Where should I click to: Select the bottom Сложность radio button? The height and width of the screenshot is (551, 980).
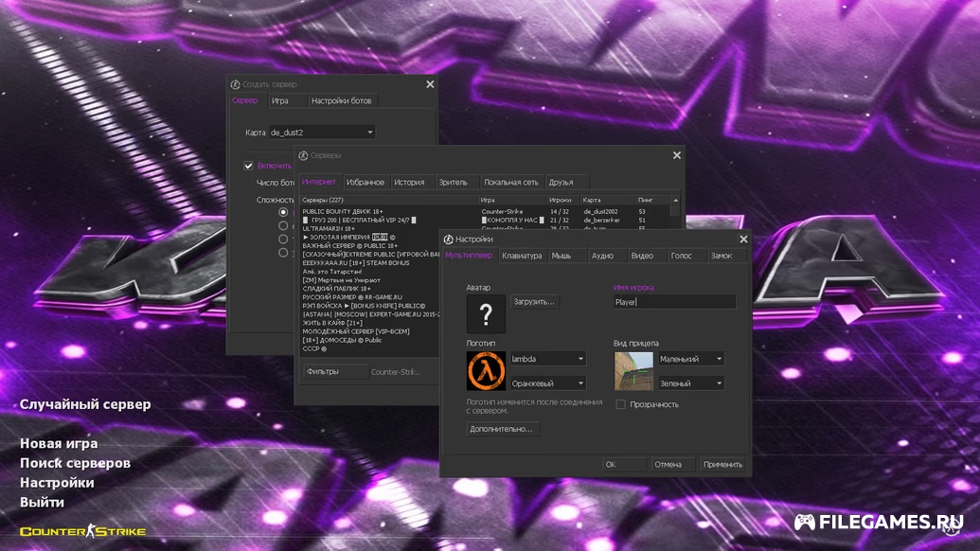(x=283, y=253)
